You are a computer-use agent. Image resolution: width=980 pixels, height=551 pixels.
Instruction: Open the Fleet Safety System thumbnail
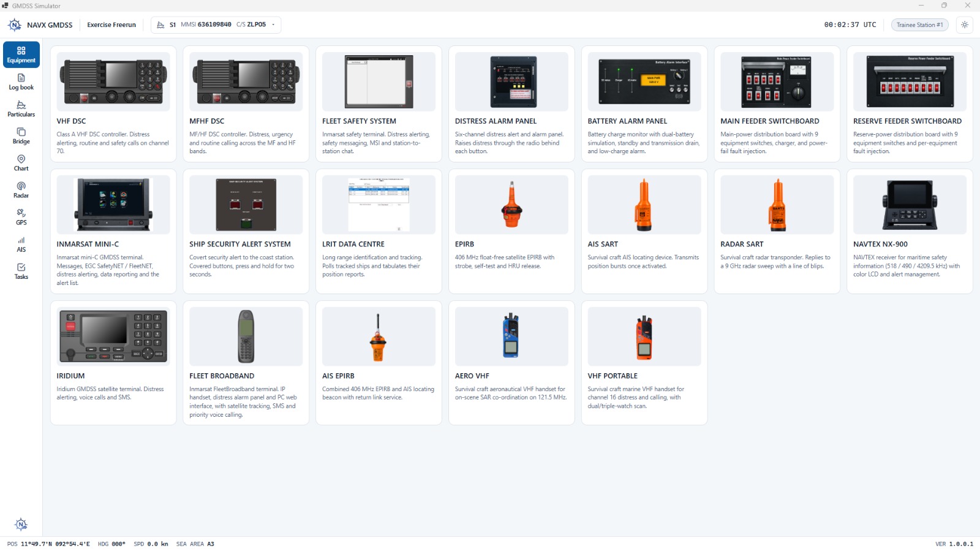coord(379,82)
